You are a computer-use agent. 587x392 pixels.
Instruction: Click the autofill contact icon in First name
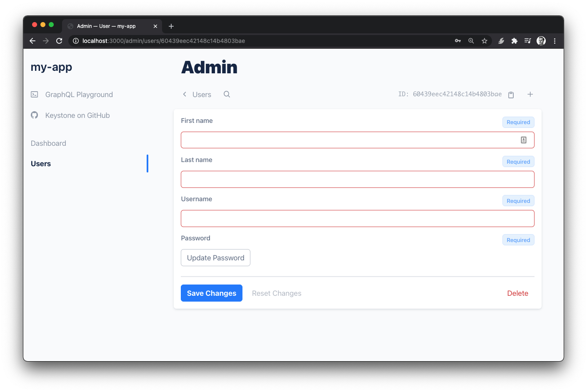coord(523,140)
